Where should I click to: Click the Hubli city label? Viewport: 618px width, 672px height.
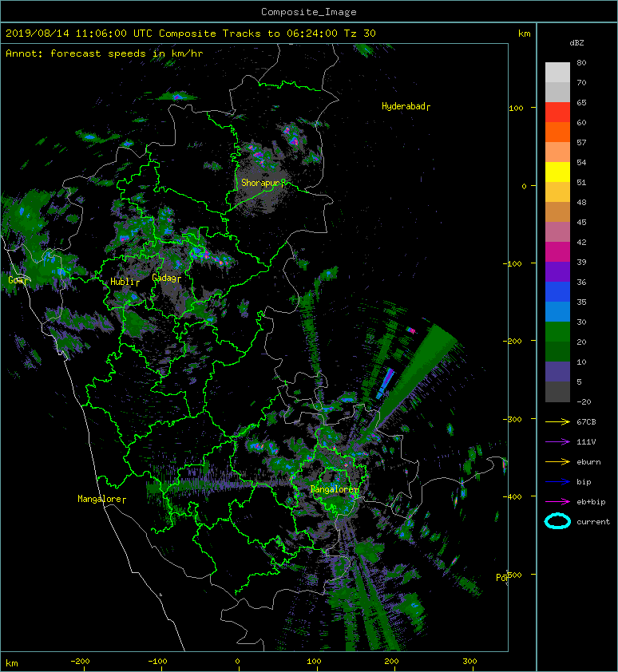point(123,282)
